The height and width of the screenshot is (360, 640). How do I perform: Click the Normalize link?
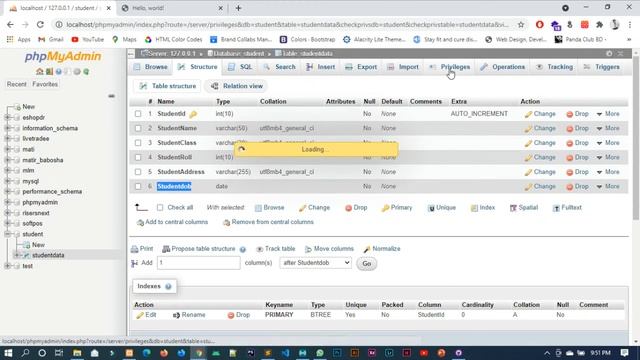[382, 249]
